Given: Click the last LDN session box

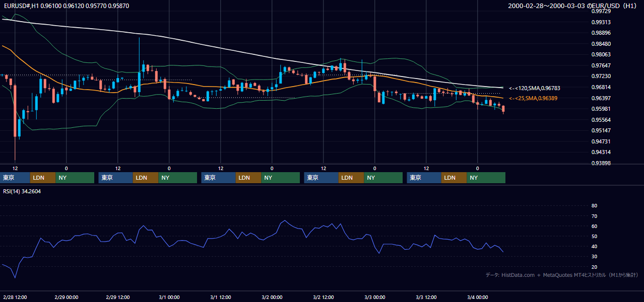Looking at the screenshot, I should pos(454,178).
